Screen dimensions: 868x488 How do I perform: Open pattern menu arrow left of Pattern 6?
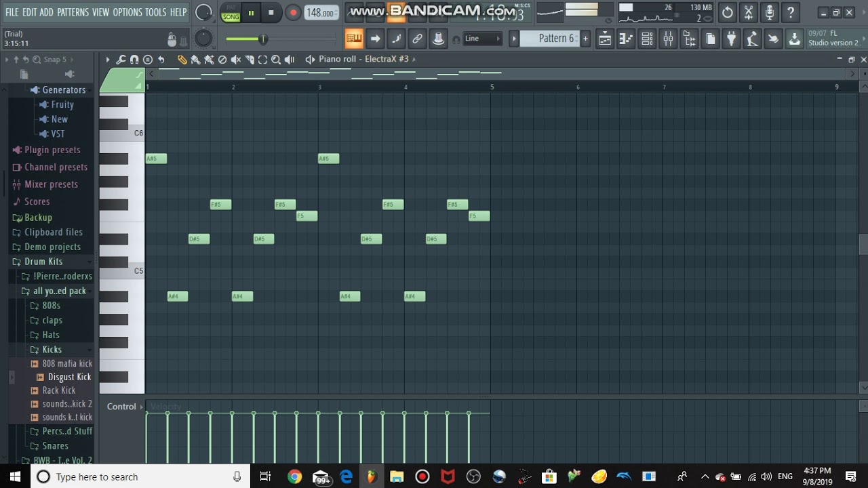[514, 39]
